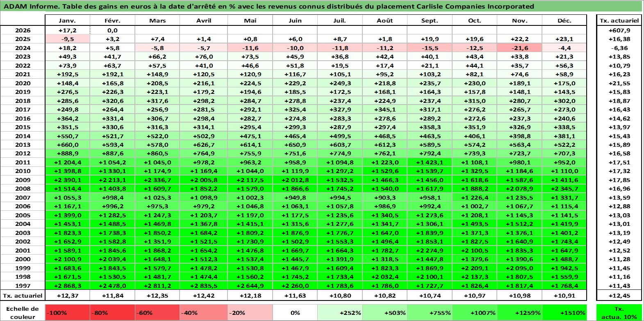Click the '+2 274,9' cell in September 2001
Image resolution: width=644 pixels, height=321 pixels.
430,250
